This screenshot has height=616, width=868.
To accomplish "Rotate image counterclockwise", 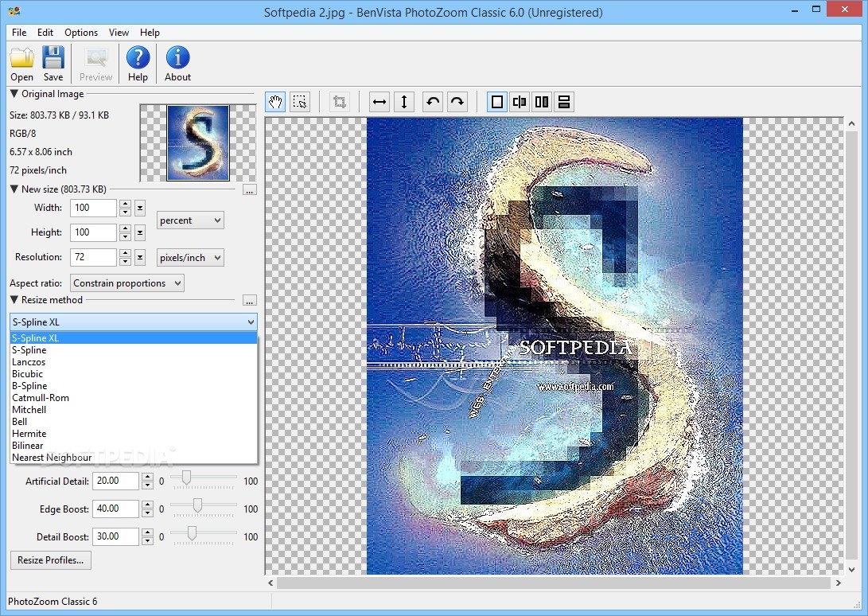I will 433,102.
